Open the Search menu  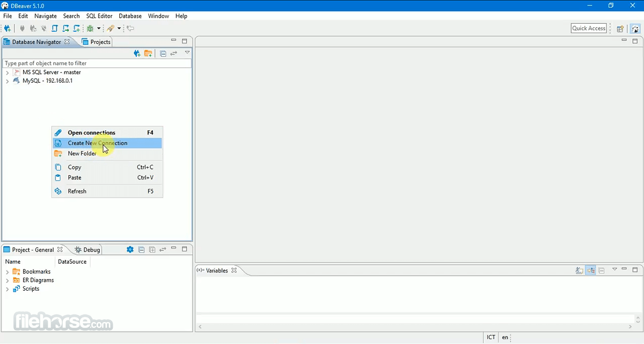coord(72,16)
